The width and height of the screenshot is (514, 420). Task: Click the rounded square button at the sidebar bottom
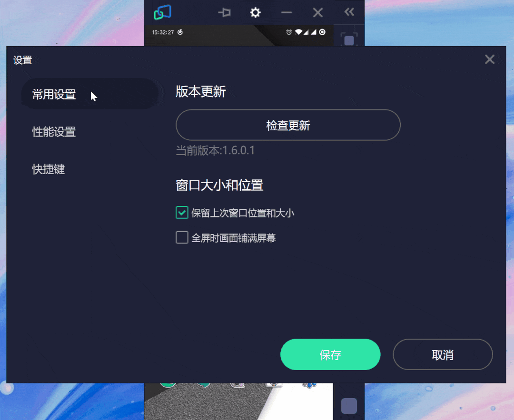tap(349, 406)
